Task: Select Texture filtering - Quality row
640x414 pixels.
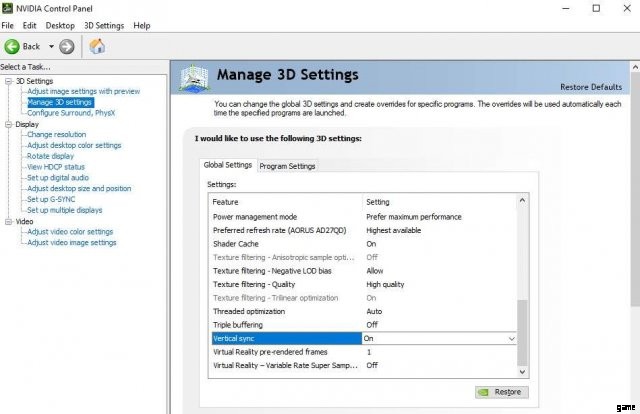Action: 362,284
